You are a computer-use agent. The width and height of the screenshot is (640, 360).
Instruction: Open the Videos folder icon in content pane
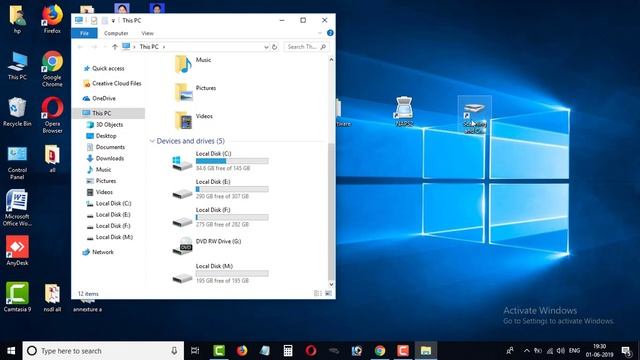pyautogui.click(x=183, y=120)
